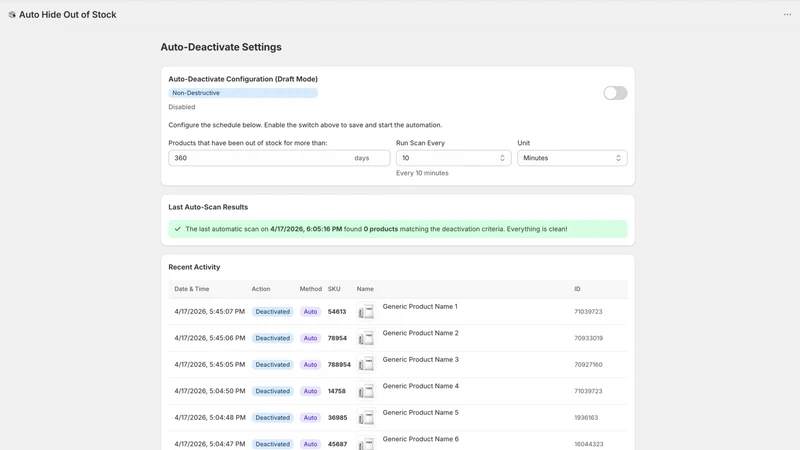Click the Date & Time column header
Viewport: 800px width, 450px height.
coord(192,289)
